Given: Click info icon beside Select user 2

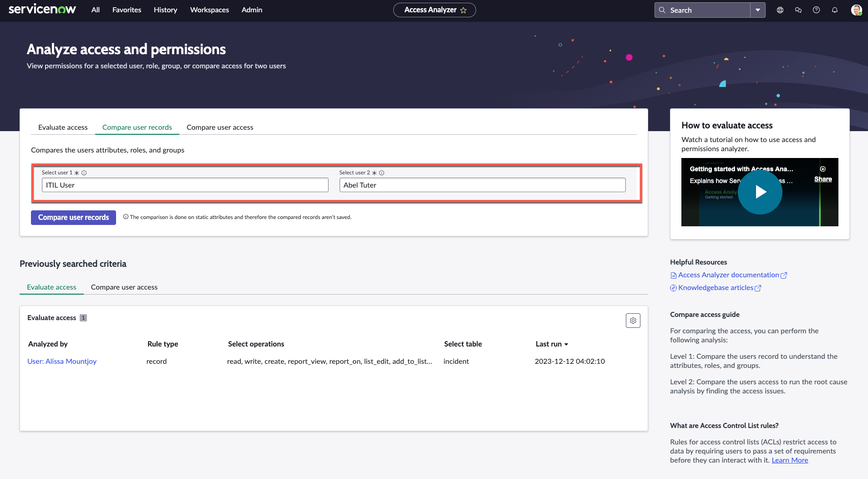Looking at the screenshot, I should pyautogui.click(x=382, y=173).
